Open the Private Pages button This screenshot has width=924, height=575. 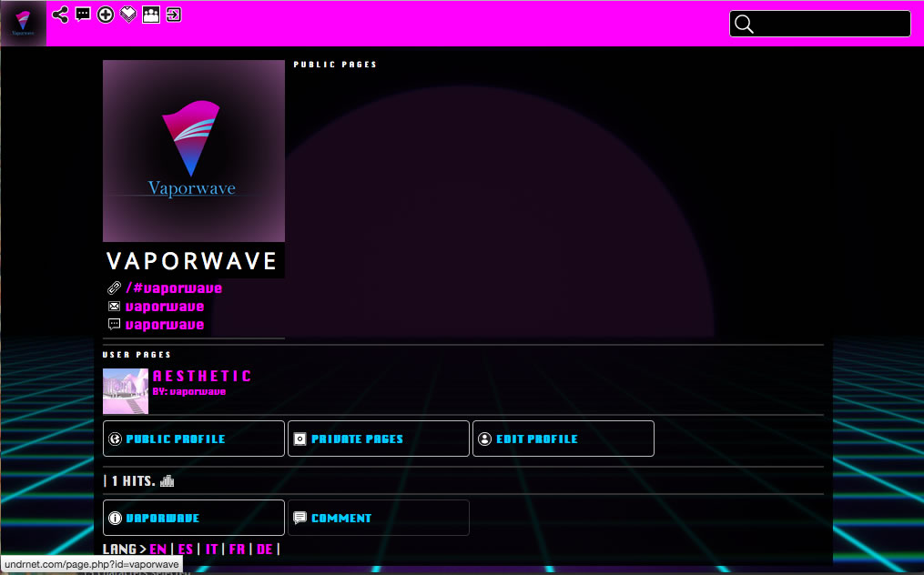(378, 439)
